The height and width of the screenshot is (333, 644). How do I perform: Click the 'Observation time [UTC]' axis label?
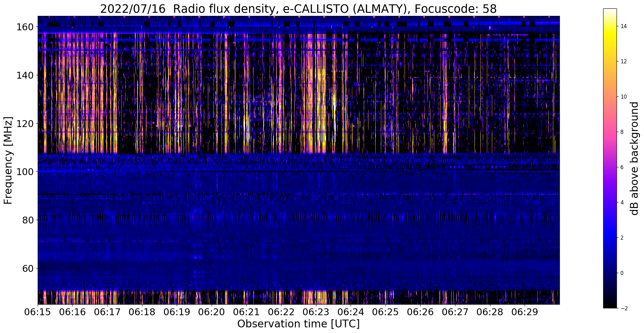[298, 324]
